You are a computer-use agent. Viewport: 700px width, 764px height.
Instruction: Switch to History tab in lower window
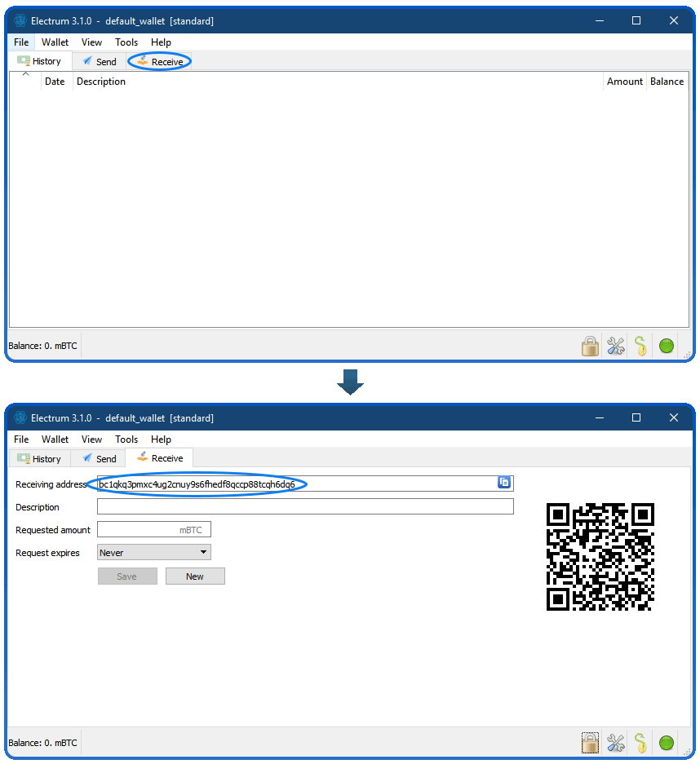(40, 458)
